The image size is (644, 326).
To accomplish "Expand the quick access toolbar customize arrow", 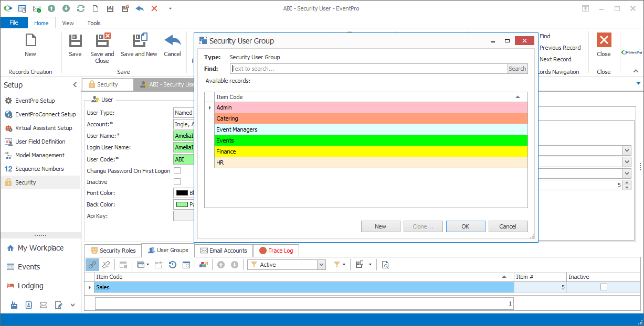I will point(170,8).
